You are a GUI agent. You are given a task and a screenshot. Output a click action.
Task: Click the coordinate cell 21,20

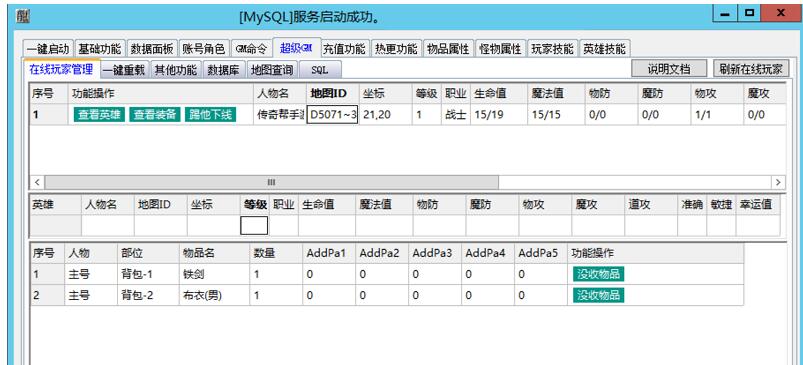[386, 115]
